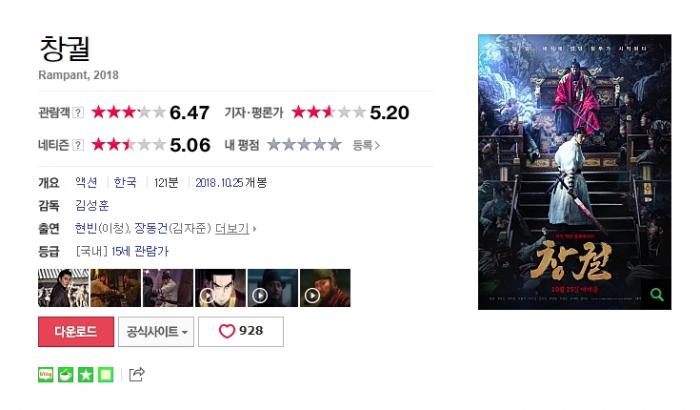
Task: Click the magnifier icon on the poster
Action: [656, 294]
